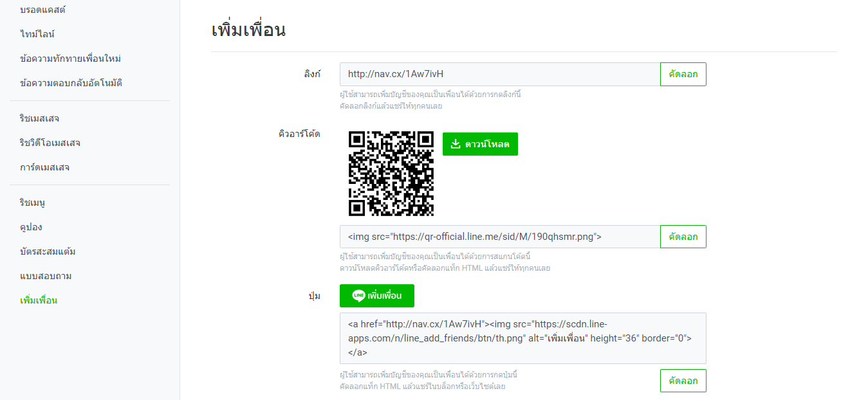Image resolution: width=868 pixels, height=400 pixels.
Task: Click hint text mentioning แท็ก HTML under QR field
Action: pos(445,268)
